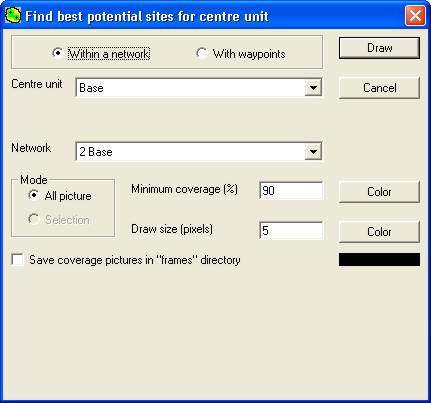Focus the Minimum coverage percentage field
Viewport: 431px width, 403px height.
291,191
